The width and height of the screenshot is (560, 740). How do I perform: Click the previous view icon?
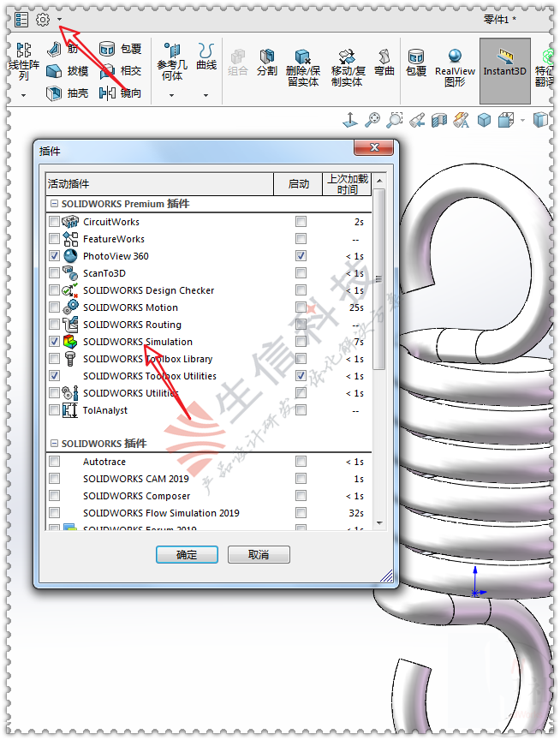coord(417,120)
